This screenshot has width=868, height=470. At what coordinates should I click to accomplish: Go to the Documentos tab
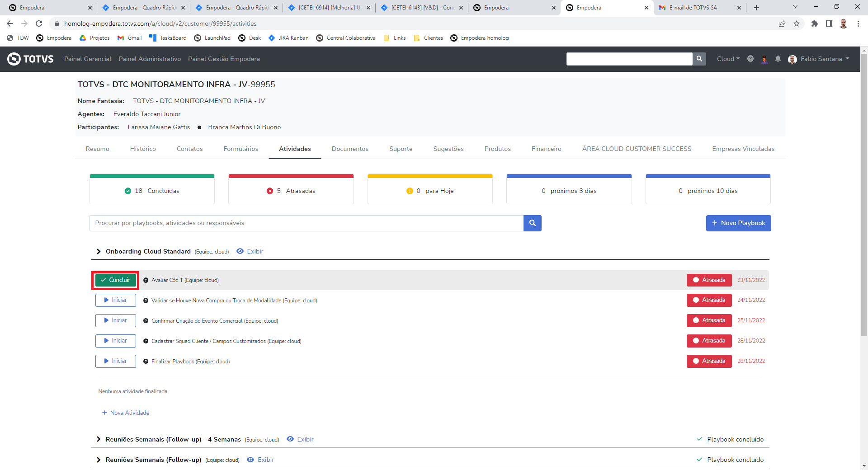pyautogui.click(x=350, y=149)
